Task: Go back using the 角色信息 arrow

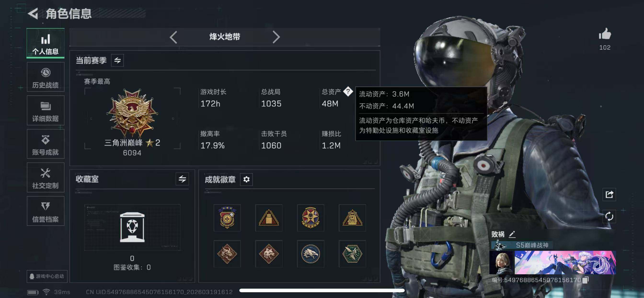Action: coord(33,13)
